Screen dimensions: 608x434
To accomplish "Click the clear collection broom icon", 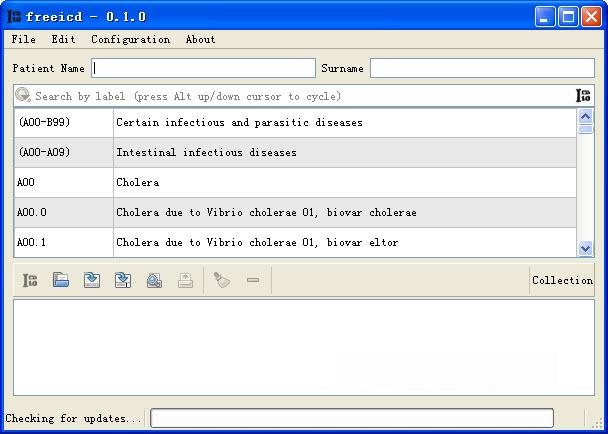I will [222, 280].
